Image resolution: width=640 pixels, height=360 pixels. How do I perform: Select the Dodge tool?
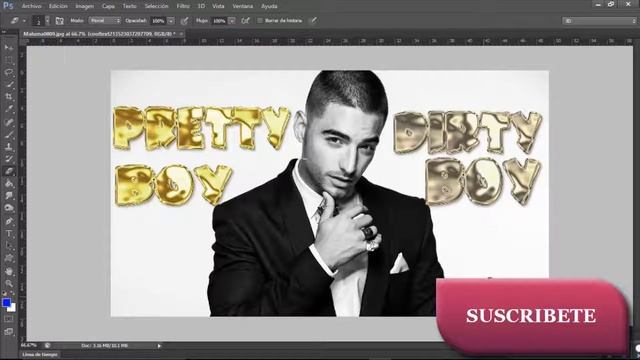click(9, 208)
